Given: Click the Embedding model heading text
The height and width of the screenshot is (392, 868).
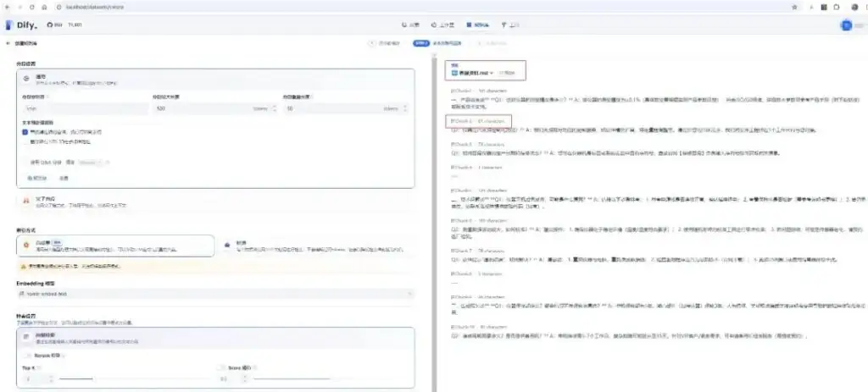Looking at the screenshot, I should coord(36,283).
